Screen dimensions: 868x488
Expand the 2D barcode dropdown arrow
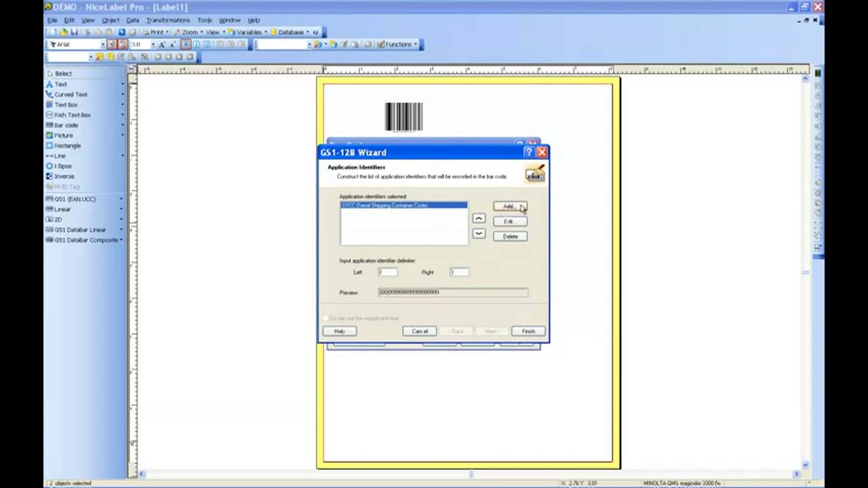point(122,219)
